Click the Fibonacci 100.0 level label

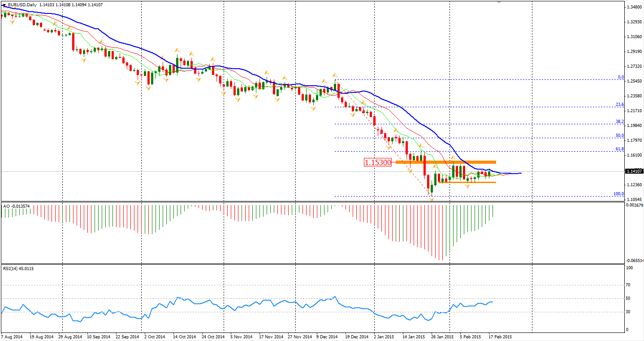coord(619,194)
